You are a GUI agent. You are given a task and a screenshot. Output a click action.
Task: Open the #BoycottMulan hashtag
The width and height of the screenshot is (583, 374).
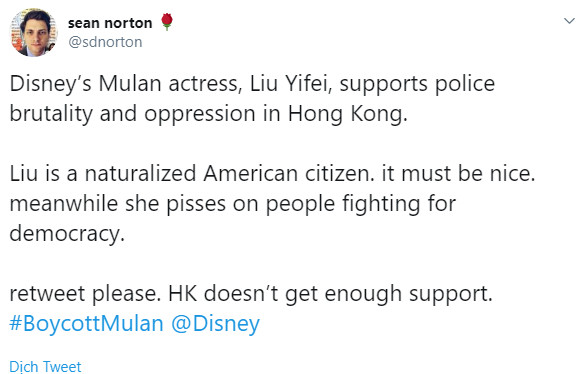tap(86, 323)
